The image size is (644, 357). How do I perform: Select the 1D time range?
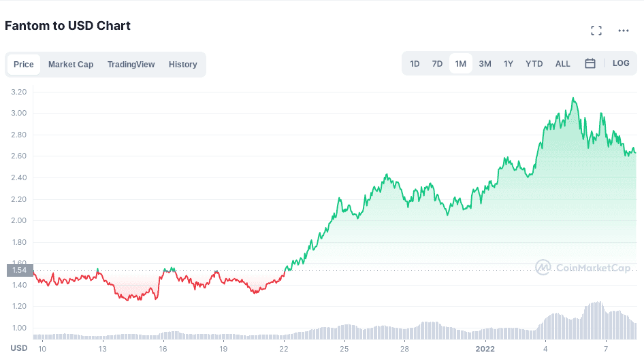pos(415,64)
